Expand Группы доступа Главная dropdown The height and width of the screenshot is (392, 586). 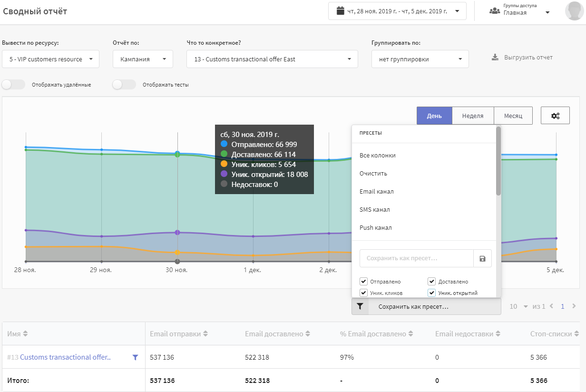coord(520,10)
